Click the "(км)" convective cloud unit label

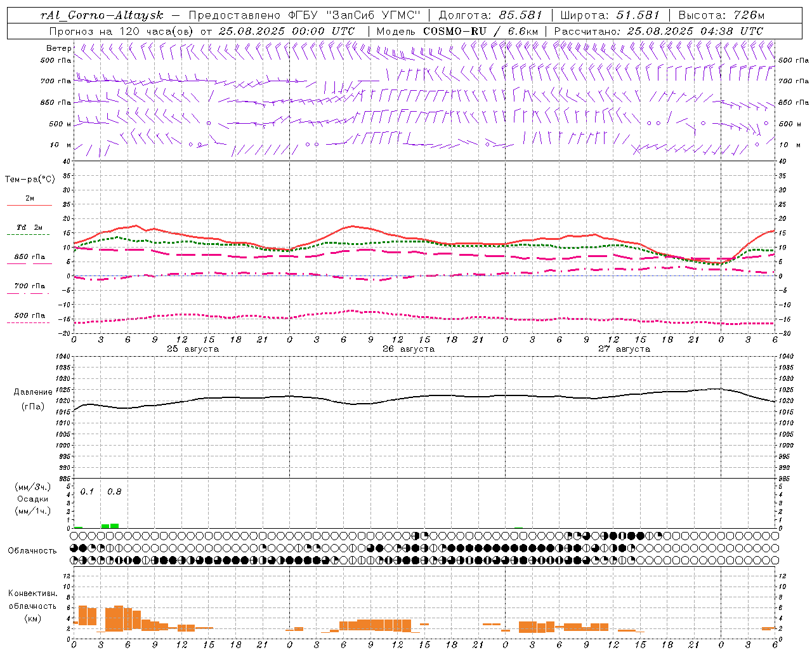tap(32, 618)
